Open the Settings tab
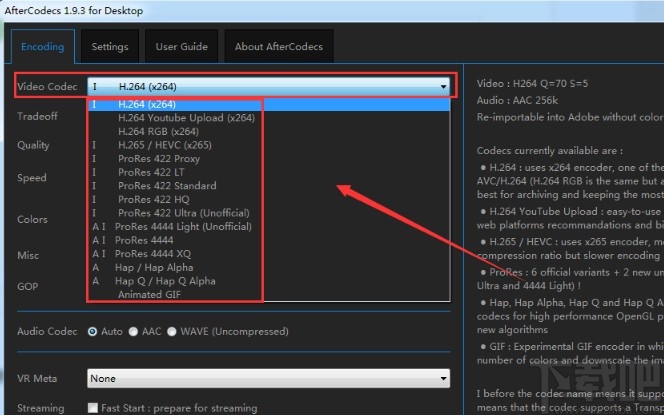 110,47
